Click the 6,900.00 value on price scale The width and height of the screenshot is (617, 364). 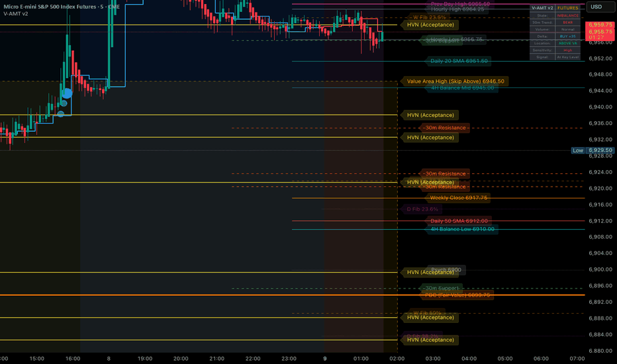(600, 269)
